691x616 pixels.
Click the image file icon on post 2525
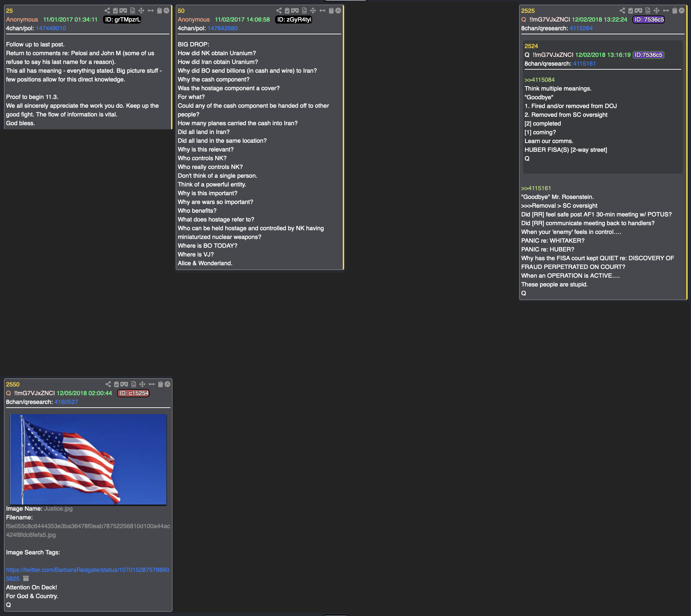pyautogui.click(x=648, y=11)
